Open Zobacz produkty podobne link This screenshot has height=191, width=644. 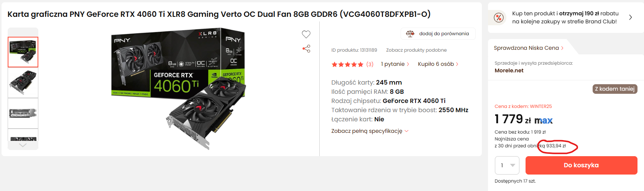point(416,50)
